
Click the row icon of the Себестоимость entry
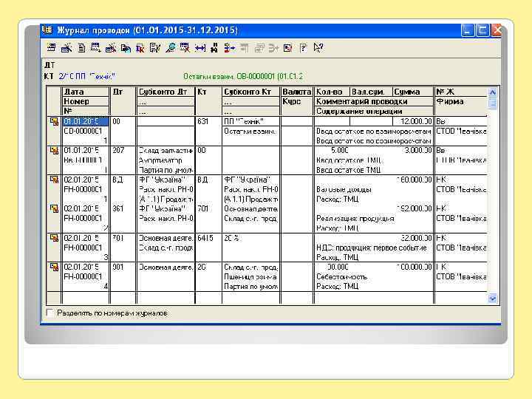[54, 267]
